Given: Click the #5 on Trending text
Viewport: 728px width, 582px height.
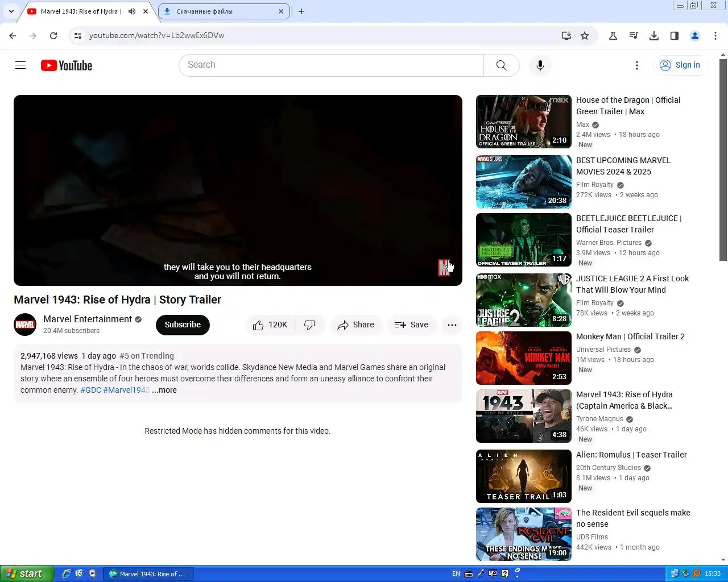Looking at the screenshot, I should pos(147,356).
